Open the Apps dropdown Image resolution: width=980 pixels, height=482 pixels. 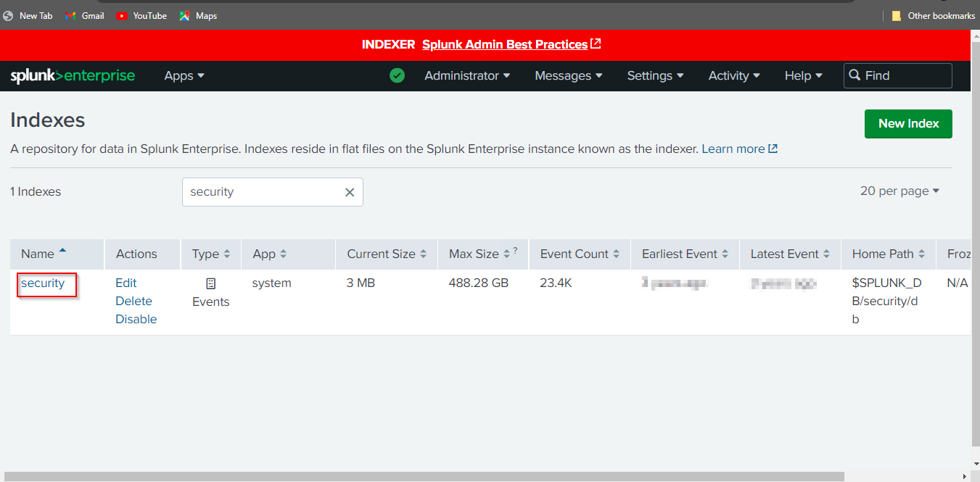click(x=184, y=75)
